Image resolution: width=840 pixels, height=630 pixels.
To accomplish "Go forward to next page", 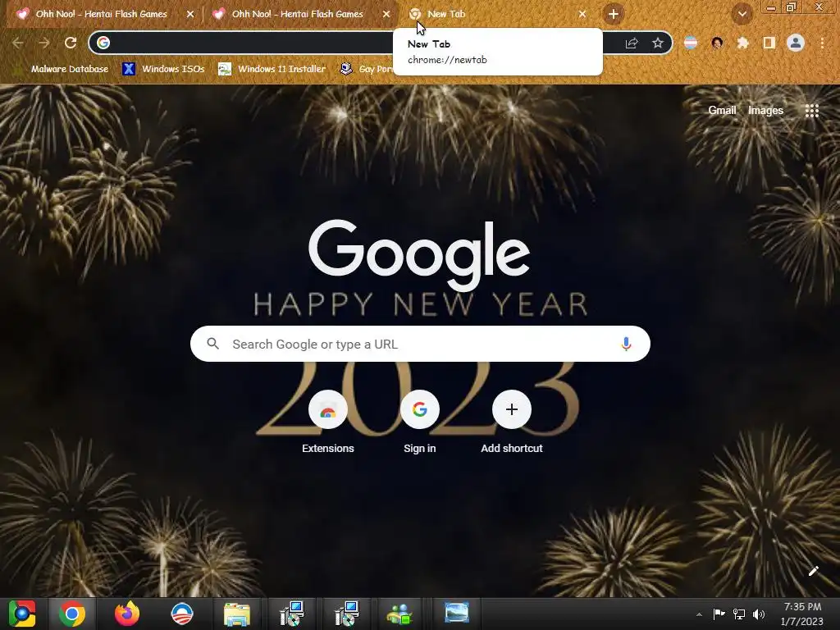I will 44,43.
